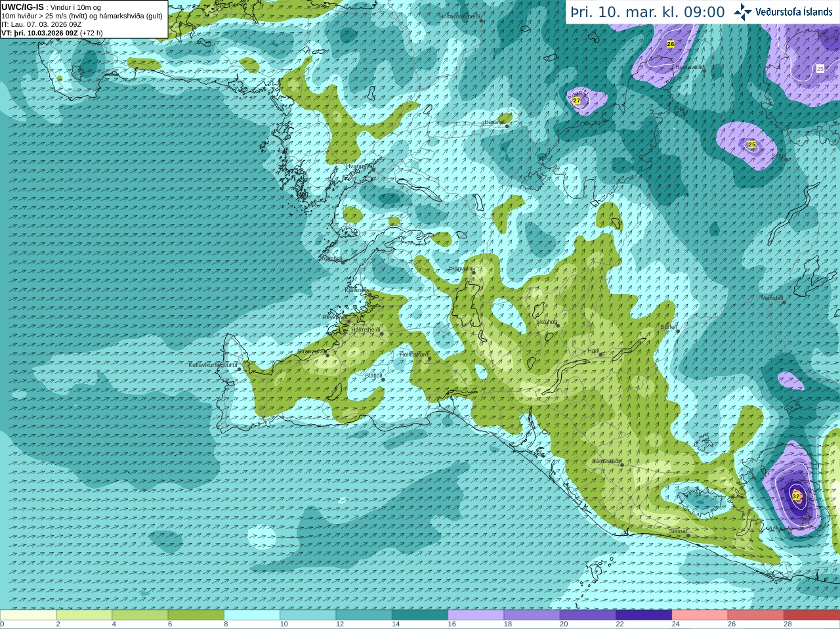Click the VT: þri. 10.03.2026 09Z line
The image size is (840, 629).
[52, 33]
